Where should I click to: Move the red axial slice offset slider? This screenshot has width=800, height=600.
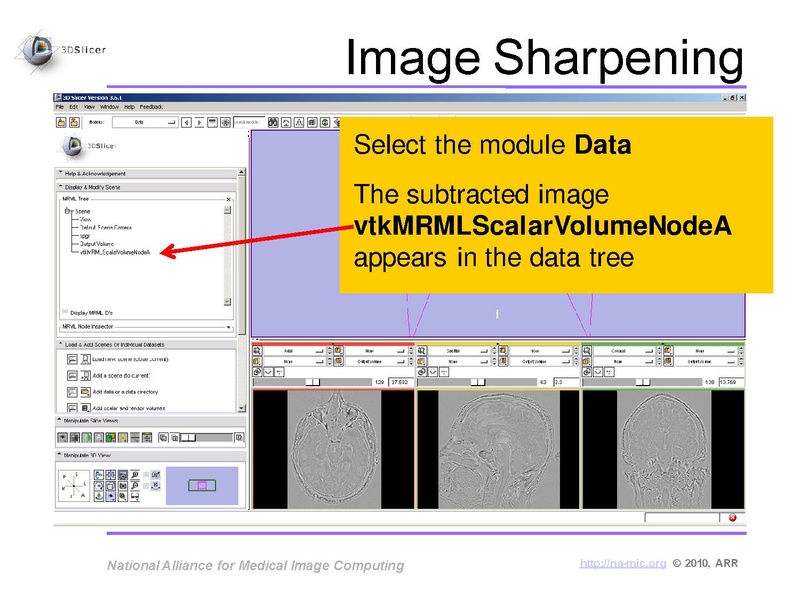pos(313,382)
